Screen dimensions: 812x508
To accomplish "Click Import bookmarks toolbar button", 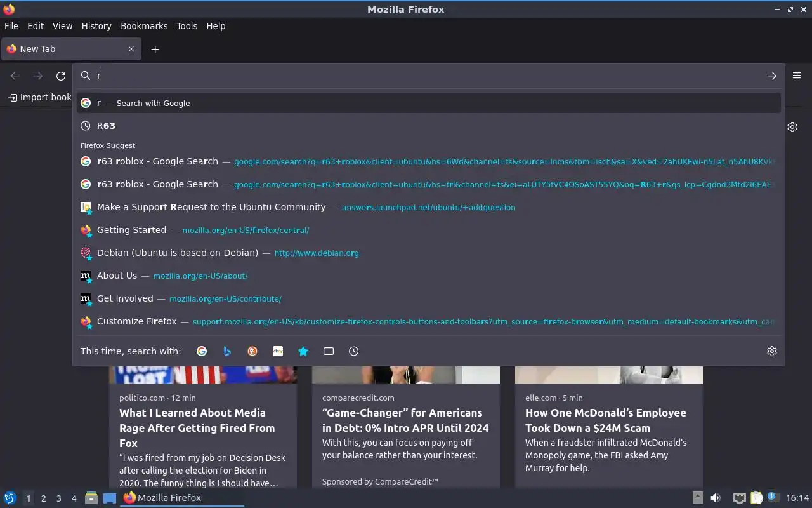I will [39, 97].
